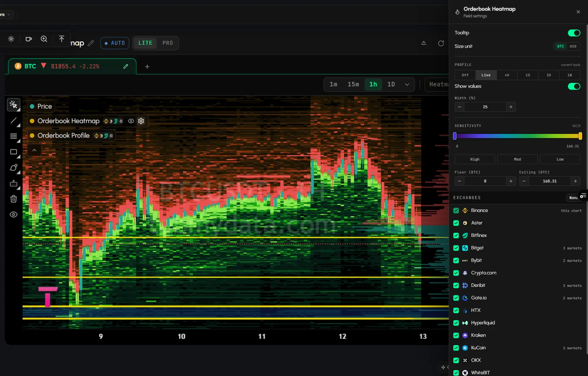
Task: Edit the BTC tab pencil icon
Action: pyautogui.click(x=126, y=67)
